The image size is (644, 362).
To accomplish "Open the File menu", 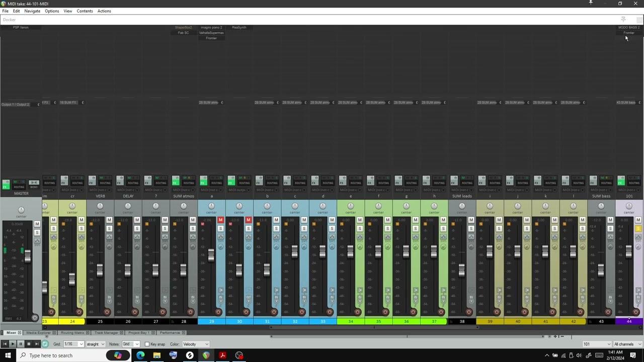I will click(5, 11).
